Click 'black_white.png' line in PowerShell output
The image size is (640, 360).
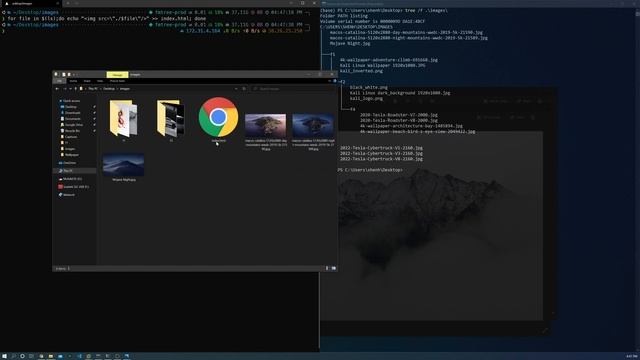point(369,87)
